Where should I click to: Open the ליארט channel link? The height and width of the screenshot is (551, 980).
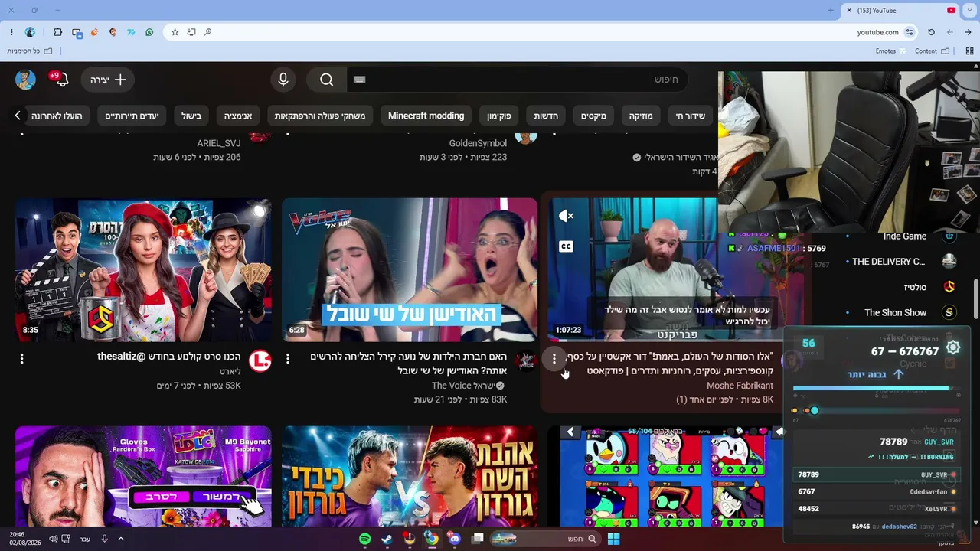230,371
